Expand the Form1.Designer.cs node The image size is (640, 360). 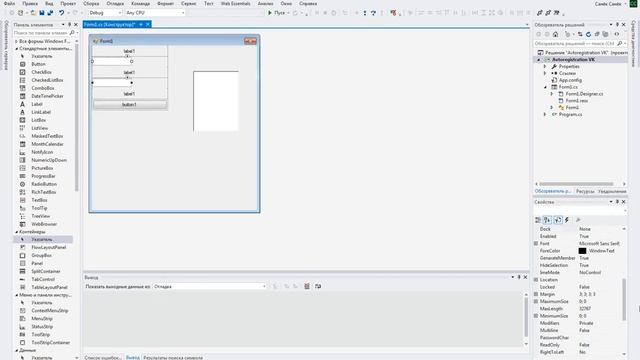(x=552, y=94)
